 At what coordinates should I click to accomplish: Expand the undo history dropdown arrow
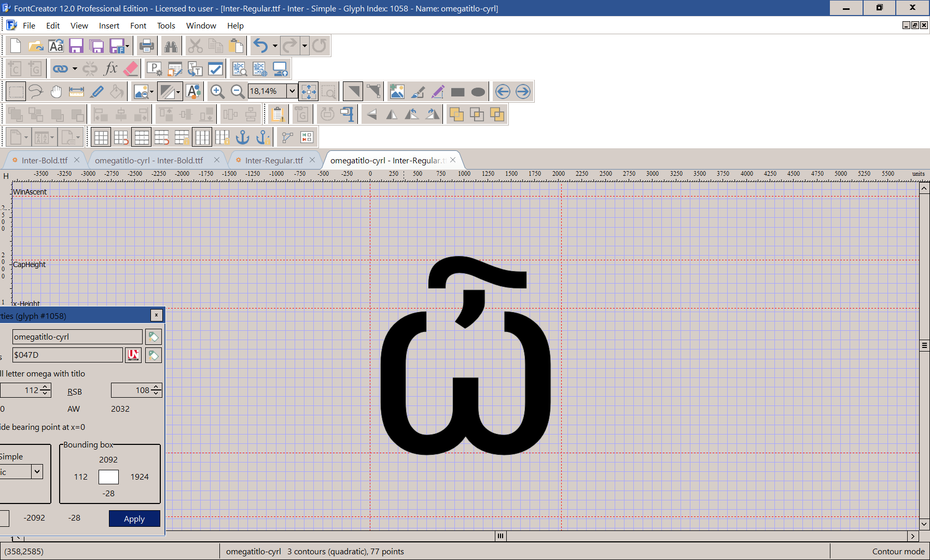point(275,46)
